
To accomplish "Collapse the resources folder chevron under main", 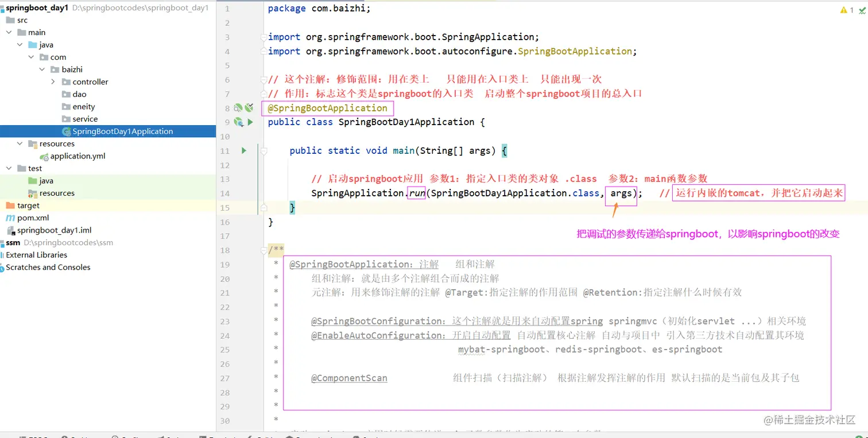I will point(20,144).
